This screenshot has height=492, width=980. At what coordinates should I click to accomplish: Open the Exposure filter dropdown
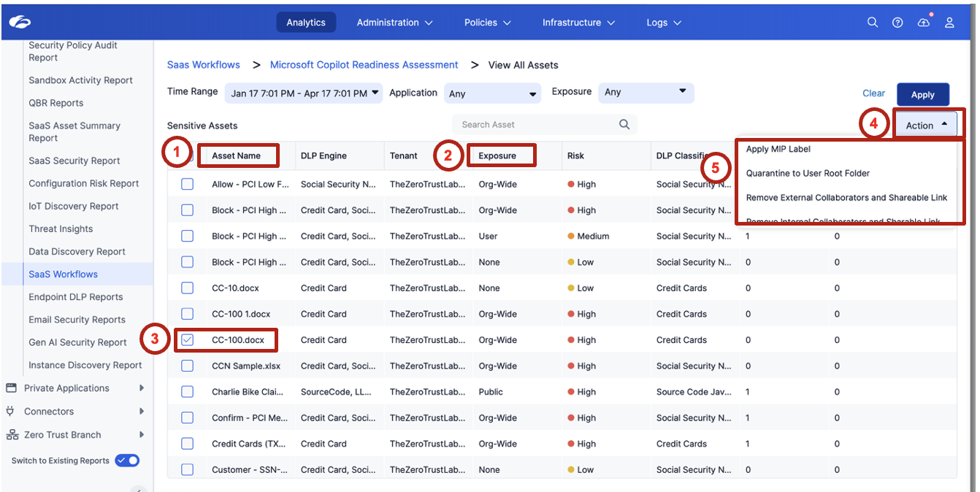pos(646,92)
